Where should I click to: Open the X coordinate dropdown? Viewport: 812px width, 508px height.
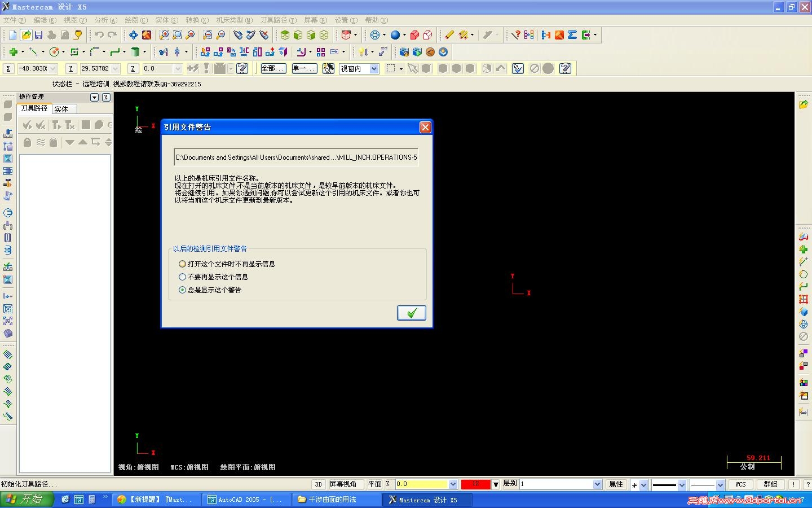[x=53, y=69]
